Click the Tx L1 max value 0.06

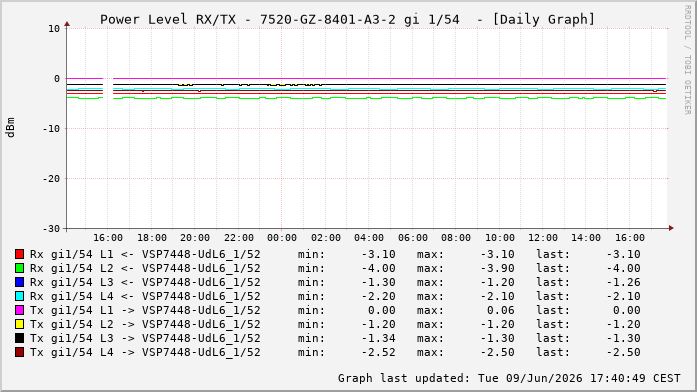(x=501, y=310)
